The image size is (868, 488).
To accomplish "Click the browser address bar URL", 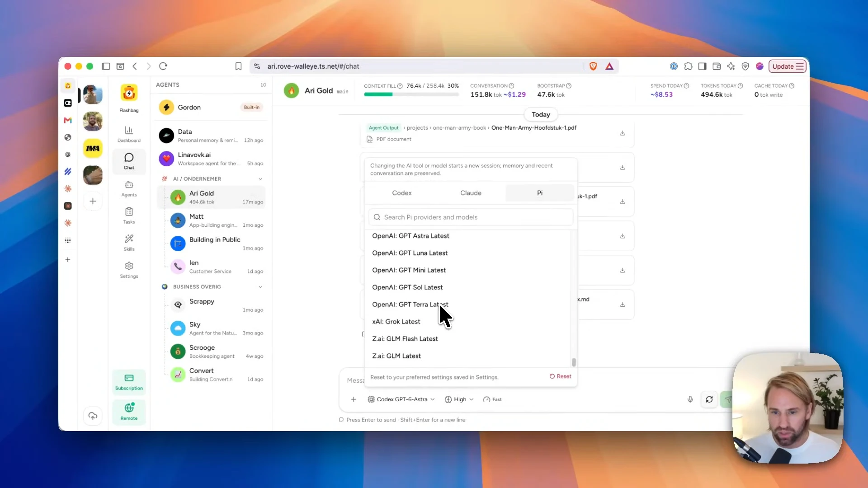I will click(313, 66).
